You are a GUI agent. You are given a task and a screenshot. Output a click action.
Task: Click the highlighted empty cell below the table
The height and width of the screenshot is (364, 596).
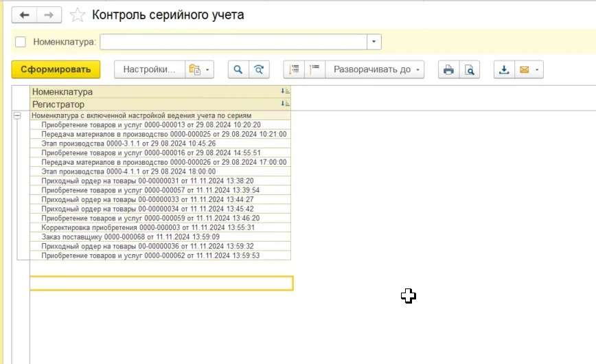pos(161,284)
